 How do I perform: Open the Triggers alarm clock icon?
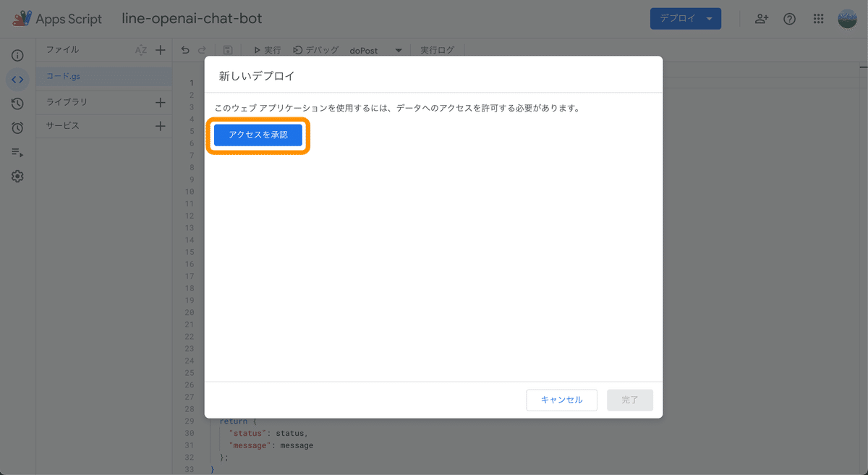[18, 128]
